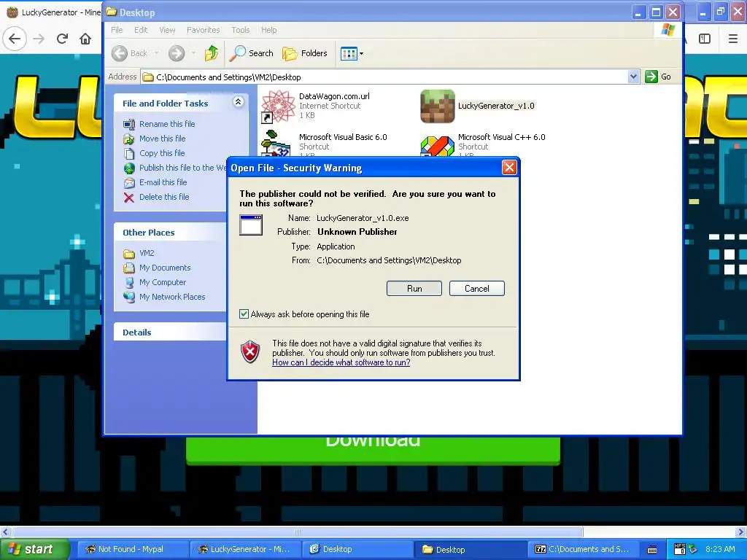Click the Other Places panel header
The width and height of the screenshot is (747, 560).
pos(171,232)
